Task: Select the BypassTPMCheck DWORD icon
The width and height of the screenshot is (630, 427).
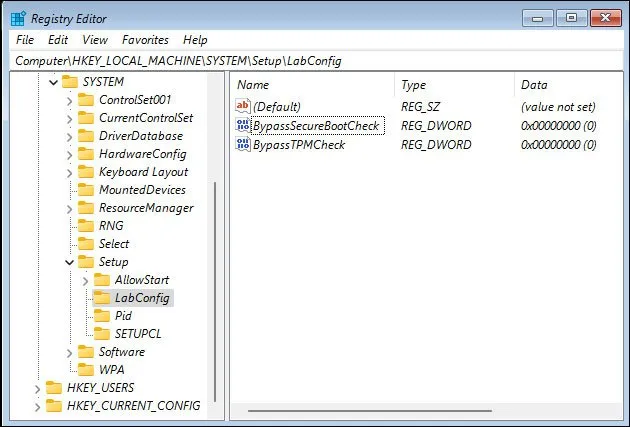Action: click(x=243, y=145)
